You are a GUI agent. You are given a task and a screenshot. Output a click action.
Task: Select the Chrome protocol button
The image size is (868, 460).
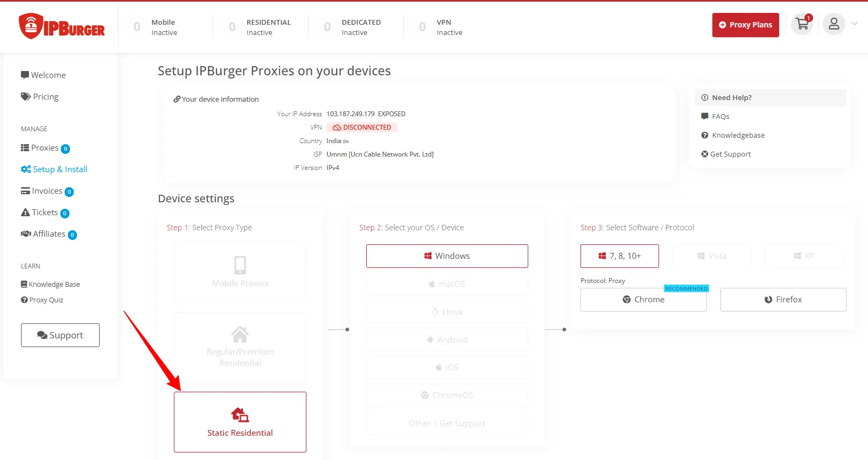pyautogui.click(x=643, y=300)
